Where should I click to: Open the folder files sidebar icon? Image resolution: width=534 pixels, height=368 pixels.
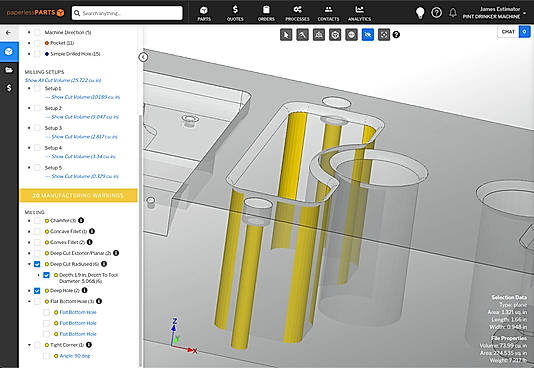9,70
